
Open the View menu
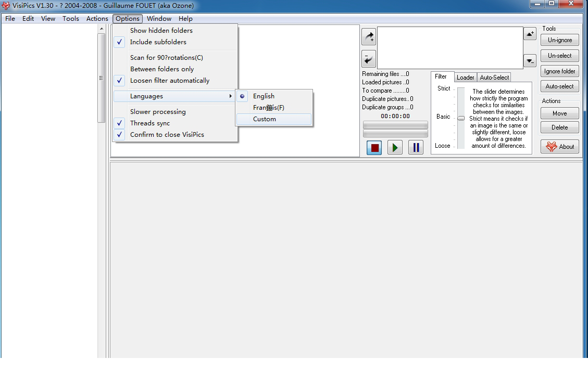tap(48, 18)
